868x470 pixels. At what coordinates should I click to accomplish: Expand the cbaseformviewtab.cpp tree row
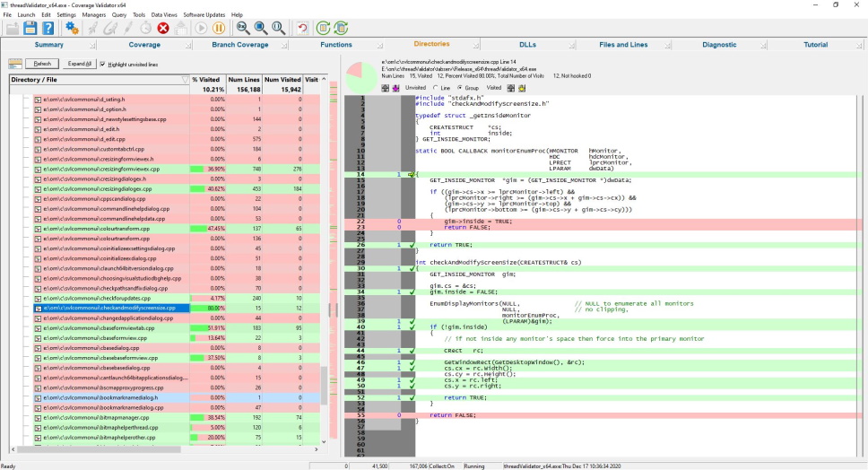(38, 328)
